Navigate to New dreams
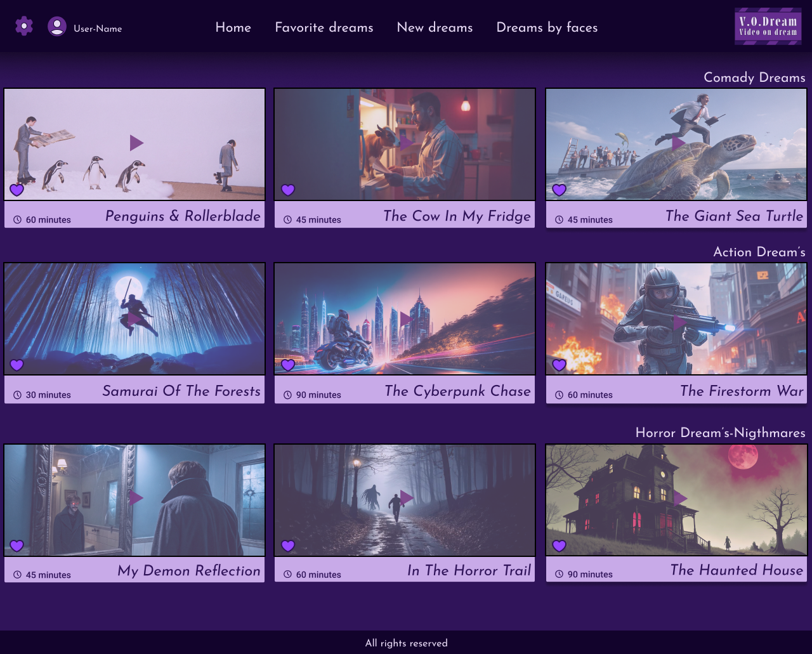Viewport: 812px width, 654px height. [435, 27]
